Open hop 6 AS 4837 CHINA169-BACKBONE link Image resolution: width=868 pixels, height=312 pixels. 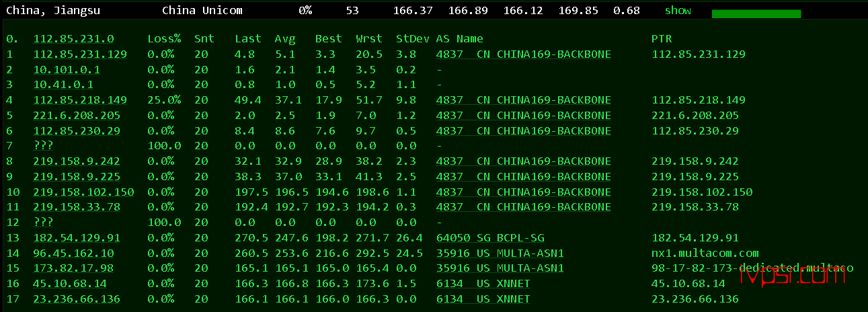[524, 130]
